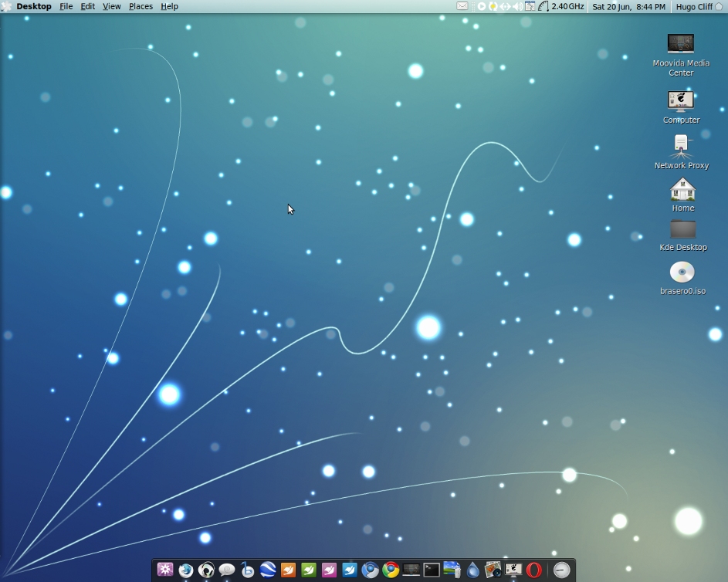Open the Moovida media center dock icon
728x582 pixels.
(x=411, y=570)
